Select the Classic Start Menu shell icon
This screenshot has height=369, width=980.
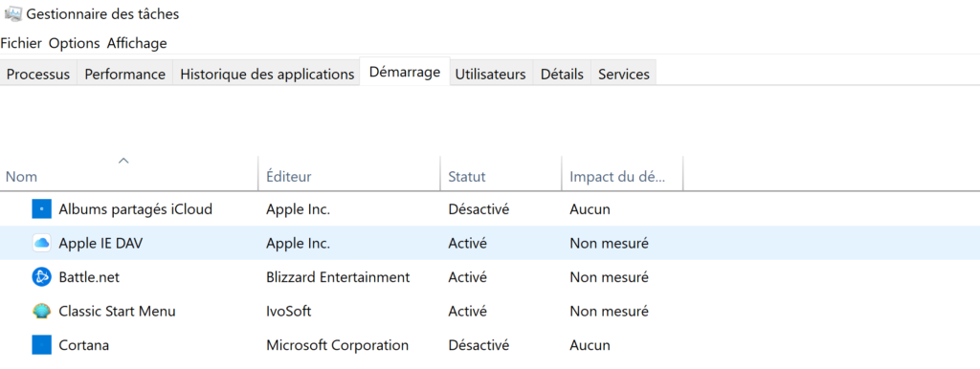coord(41,311)
